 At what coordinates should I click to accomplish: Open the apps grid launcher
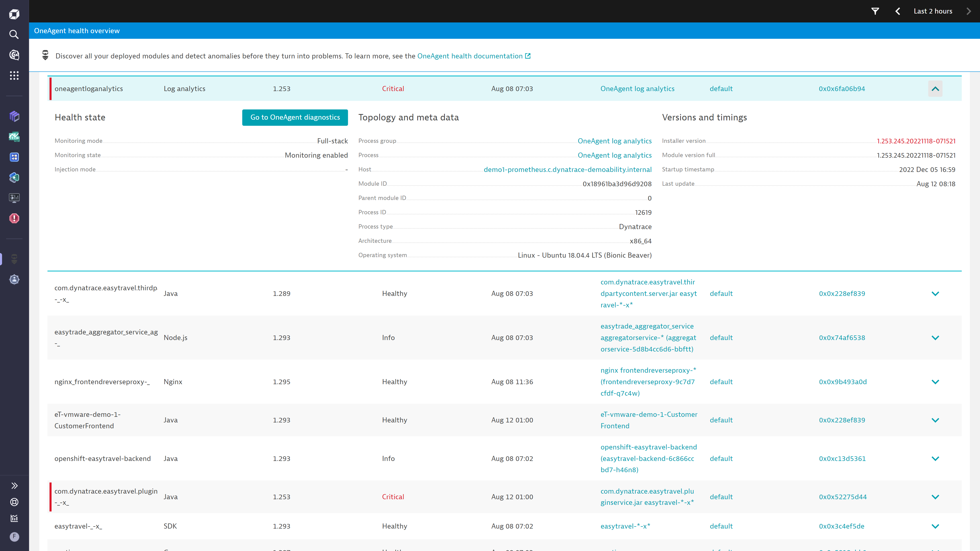click(x=14, y=75)
